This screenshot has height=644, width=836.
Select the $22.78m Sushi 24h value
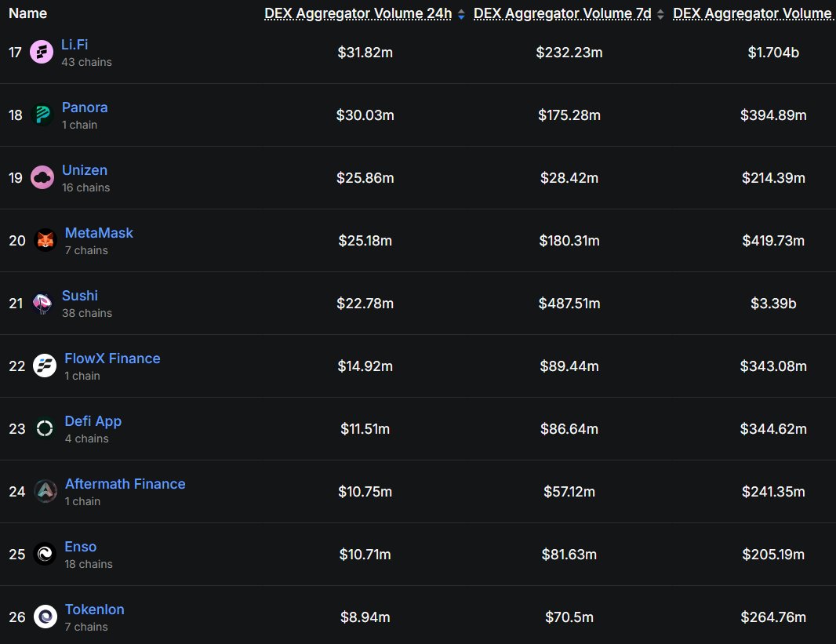pyautogui.click(x=365, y=304)
